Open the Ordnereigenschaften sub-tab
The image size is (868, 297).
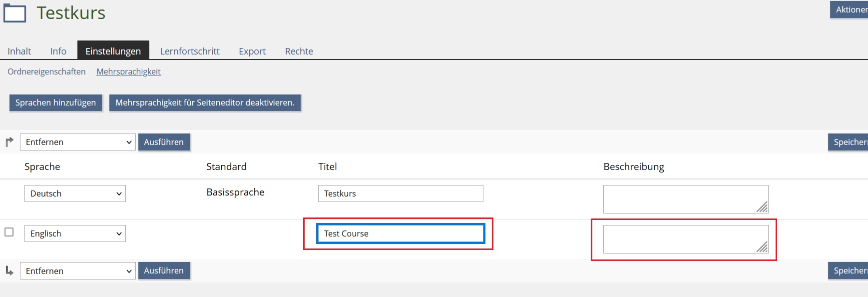(46, 71)
